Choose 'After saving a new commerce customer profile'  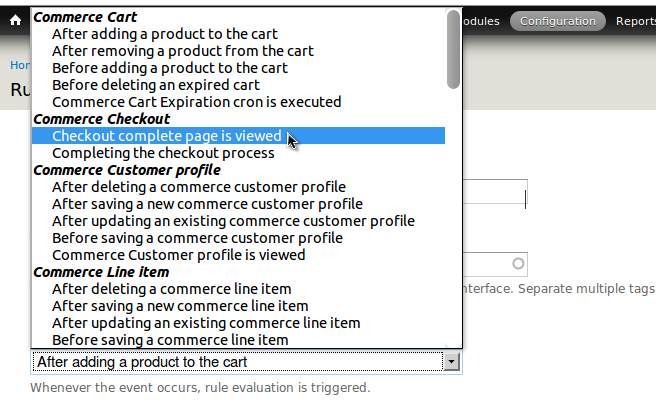point(207,204)
